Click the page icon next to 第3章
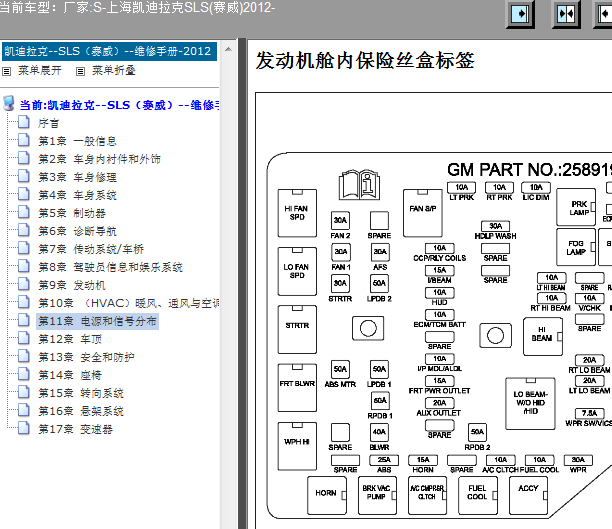Viewport: 612px width, 529px height. pyautogui.click(x=24, y=176)
